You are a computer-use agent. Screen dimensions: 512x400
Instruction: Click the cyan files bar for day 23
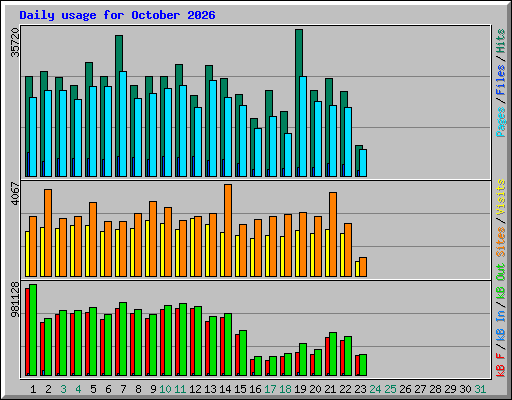click(363, 163)
